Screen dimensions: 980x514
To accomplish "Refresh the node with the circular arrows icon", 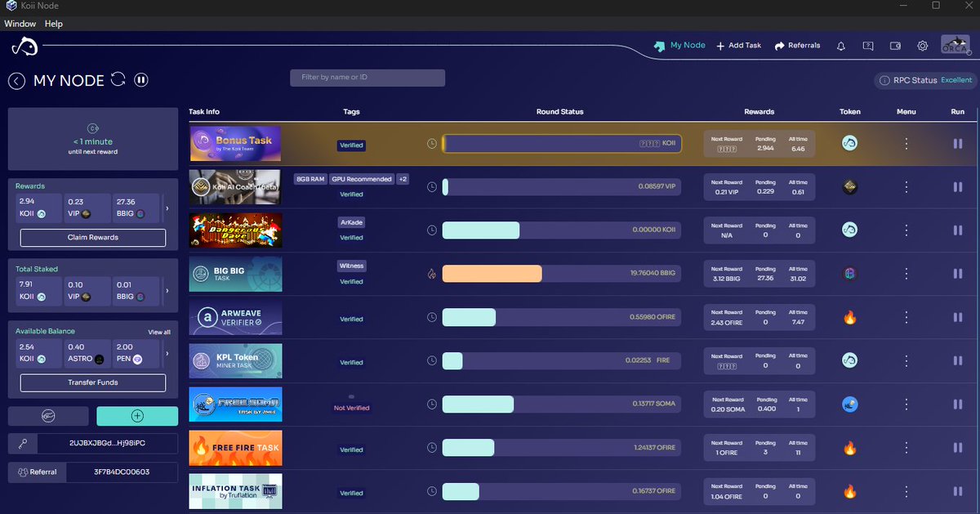I will pyautogui.click(x=118, y=79).
